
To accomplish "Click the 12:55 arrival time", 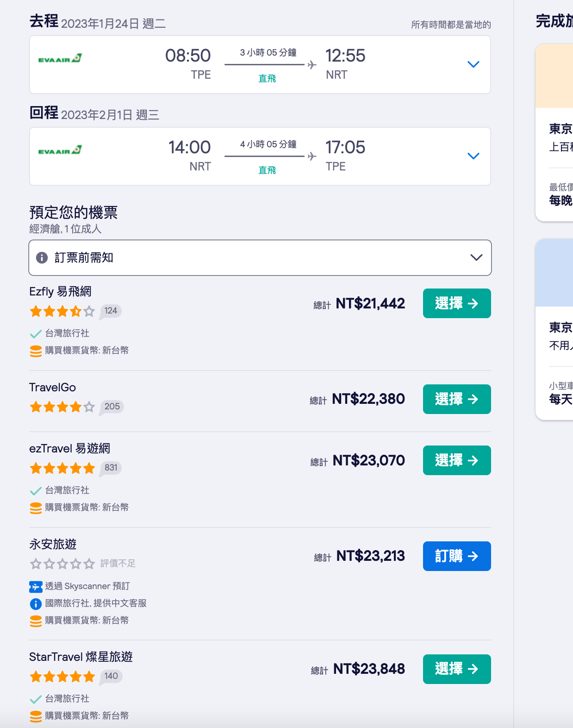I will click(345, 56).
